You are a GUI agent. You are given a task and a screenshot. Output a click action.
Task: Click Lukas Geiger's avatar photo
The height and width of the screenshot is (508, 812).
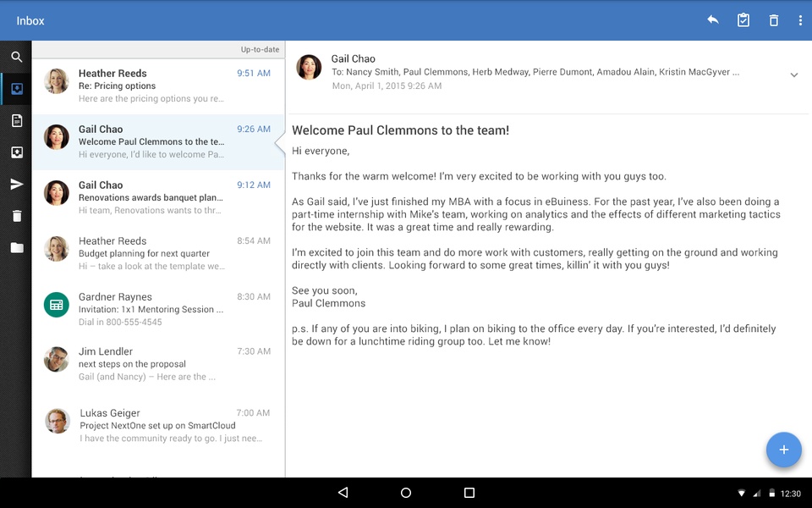[57, 421]
